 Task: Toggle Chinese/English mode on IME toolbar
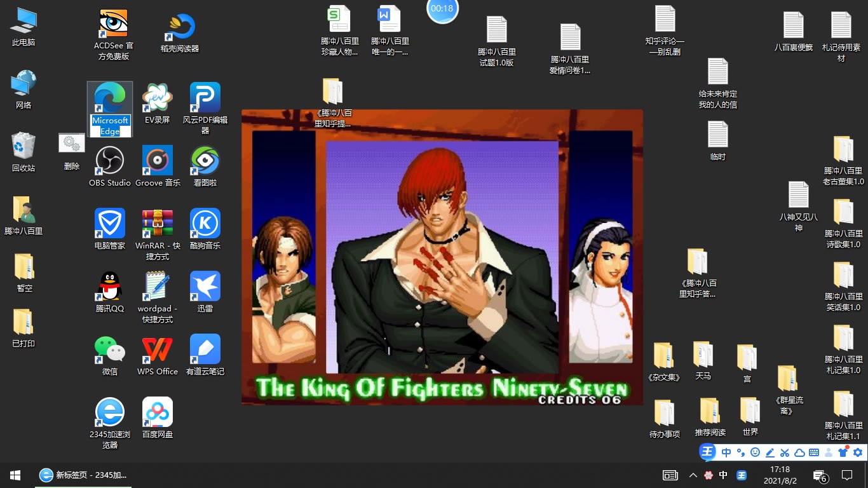click(x=726, y=452)
